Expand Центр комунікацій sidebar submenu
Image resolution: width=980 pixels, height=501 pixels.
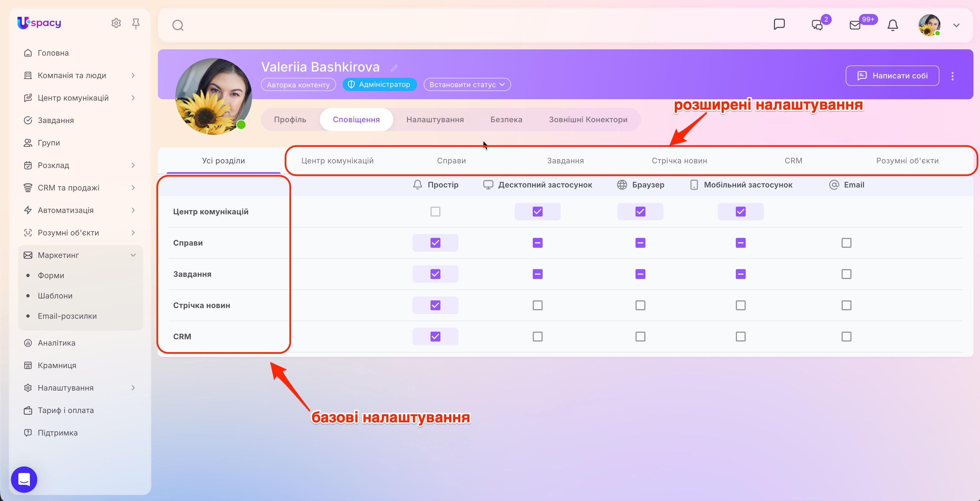[133, 98]
